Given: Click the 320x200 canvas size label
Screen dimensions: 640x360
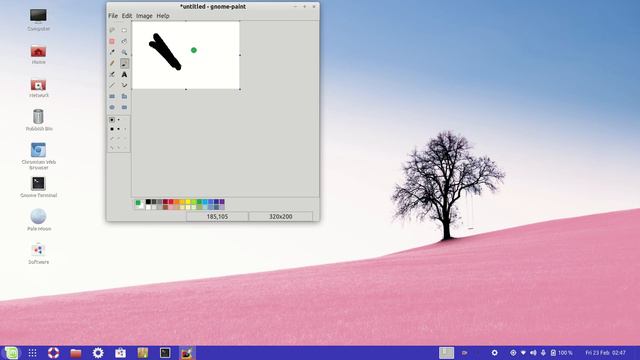Looking at the screenshot, I should [x=281, y=217].
